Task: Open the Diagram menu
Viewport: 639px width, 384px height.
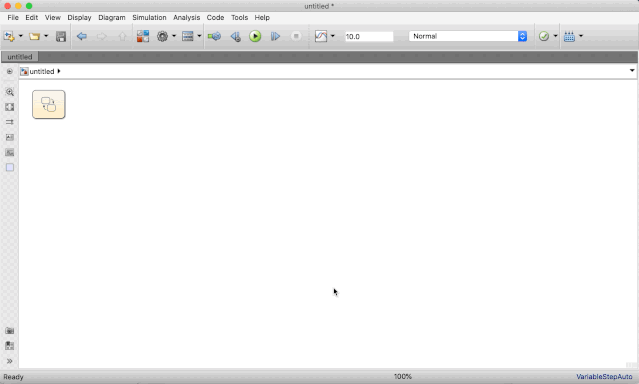Action: pyautogui.click(x=112, y=18)
